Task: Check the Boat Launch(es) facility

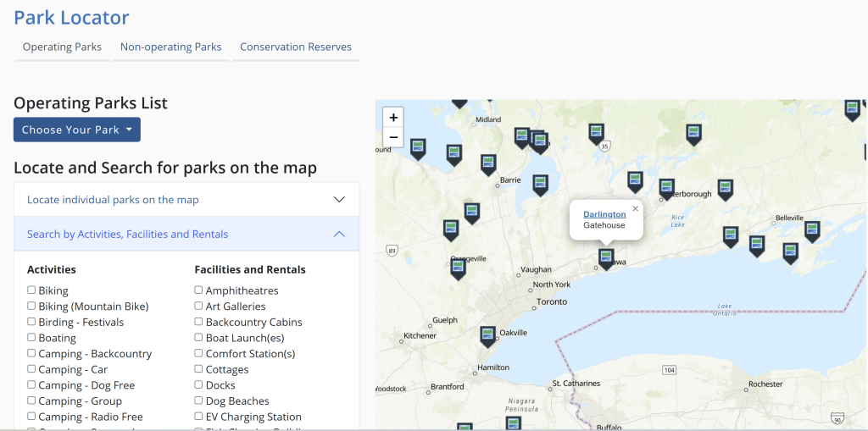Action: [198, 337]
